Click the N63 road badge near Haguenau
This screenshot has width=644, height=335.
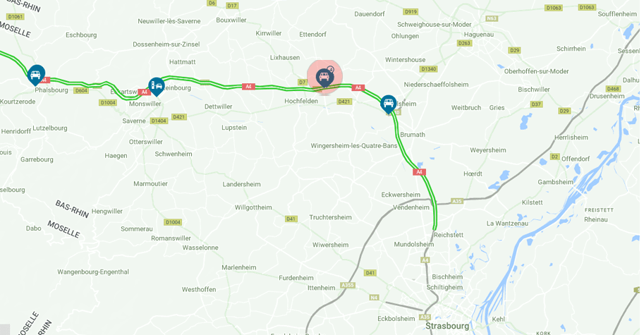[x=492, y=18]
